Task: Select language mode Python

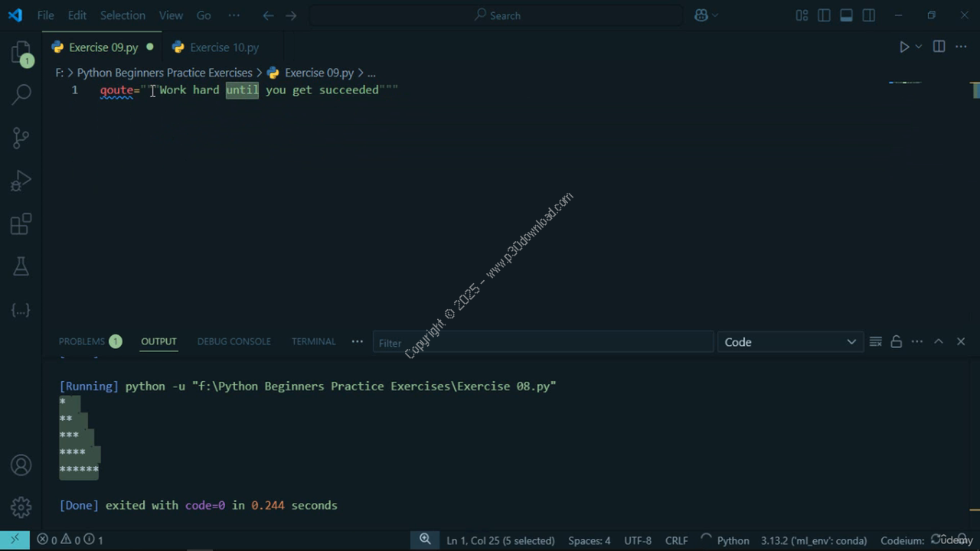Action: click(733, 540)
